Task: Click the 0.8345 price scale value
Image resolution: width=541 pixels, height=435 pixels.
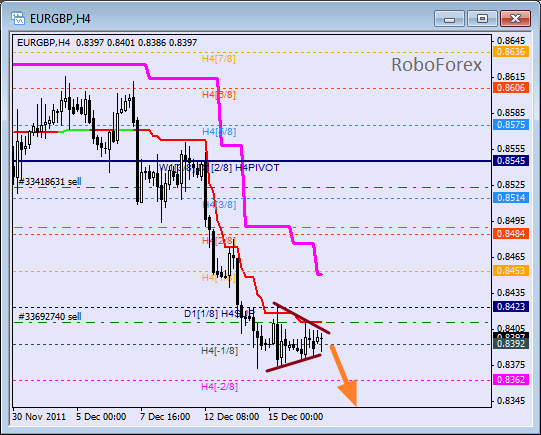Action: click(511, 401)
